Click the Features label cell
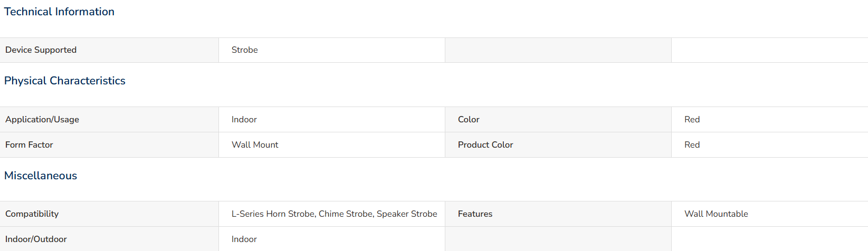The width and height of the screenshot is (868, 251). [558, 214]
